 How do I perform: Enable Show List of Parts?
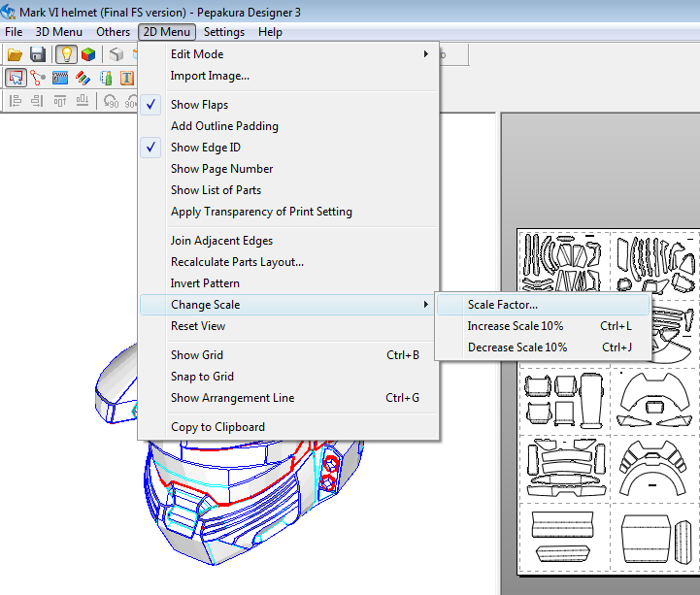pyautogui.click(x=289, y=190)
